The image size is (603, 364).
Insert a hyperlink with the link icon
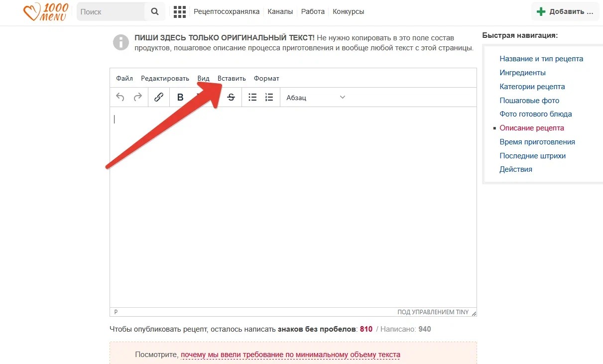159,98
